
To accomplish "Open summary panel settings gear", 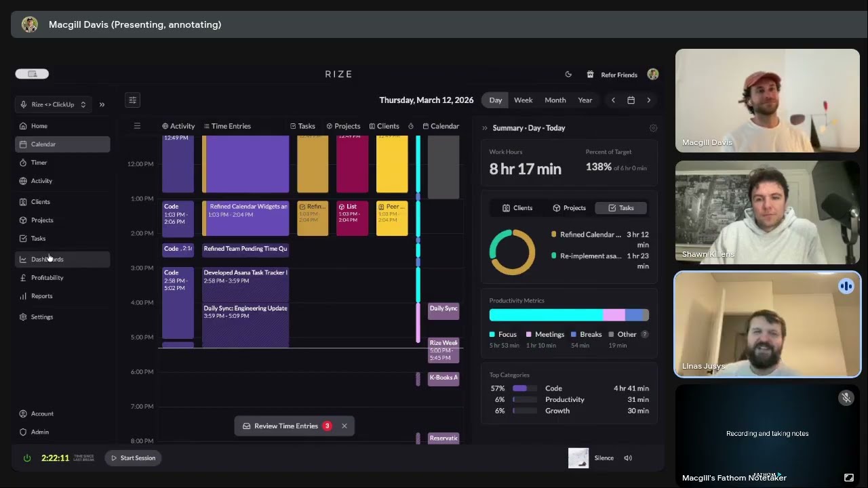I will pyautogui.click(x=653, y=128).
